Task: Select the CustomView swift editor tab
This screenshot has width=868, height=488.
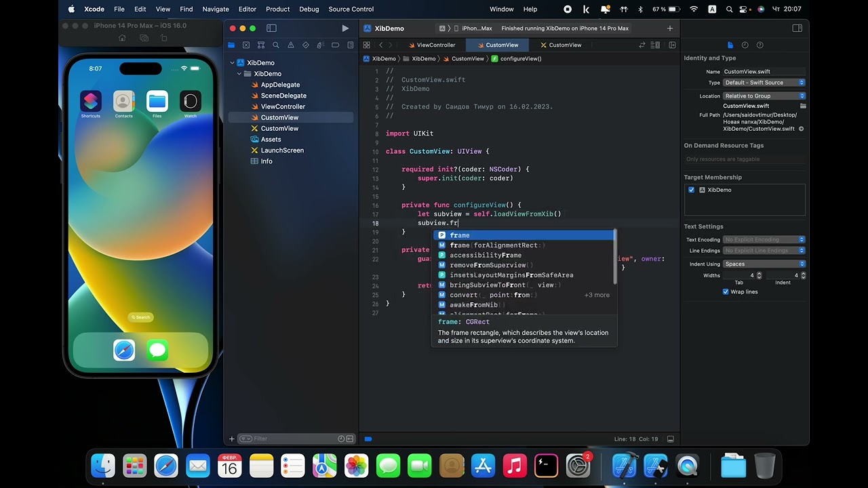Action: (498, 45)
